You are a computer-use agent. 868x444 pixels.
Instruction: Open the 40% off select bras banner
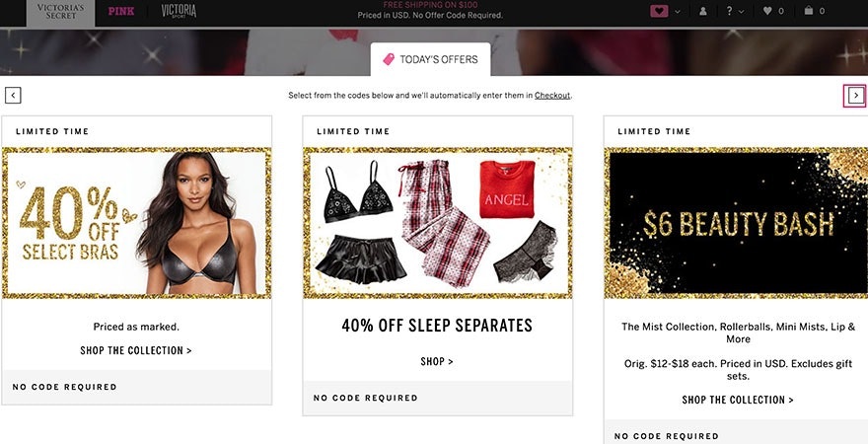tap(136, 223)
